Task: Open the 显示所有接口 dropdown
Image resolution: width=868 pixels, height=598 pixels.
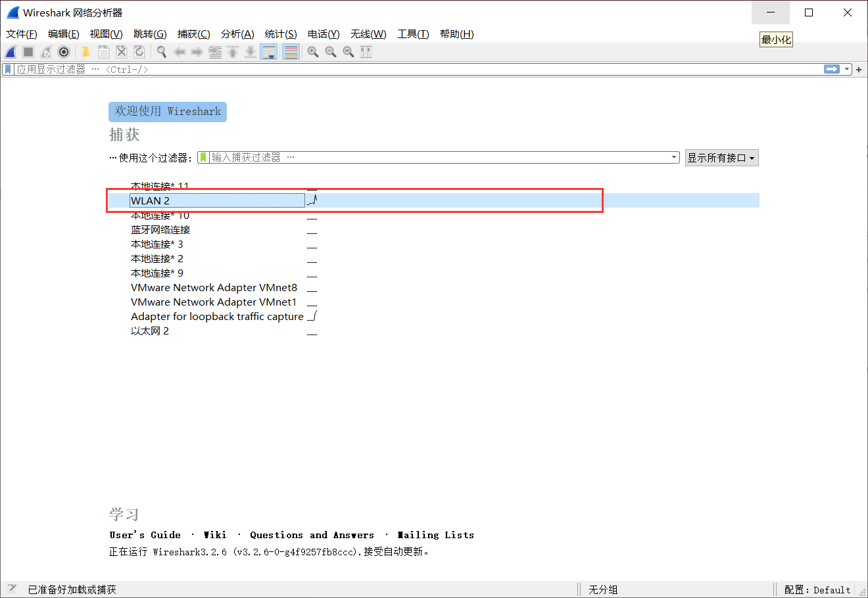Action: tap(722, 158)
